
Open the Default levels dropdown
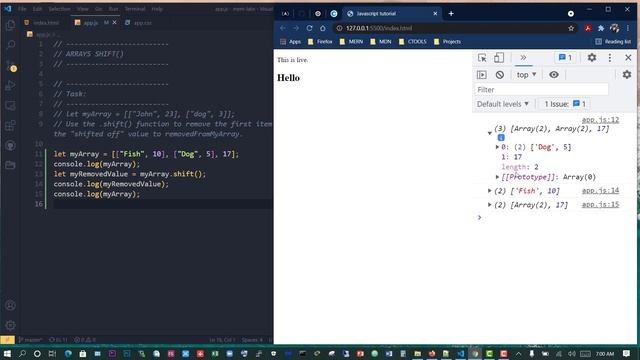coord(502,104)
